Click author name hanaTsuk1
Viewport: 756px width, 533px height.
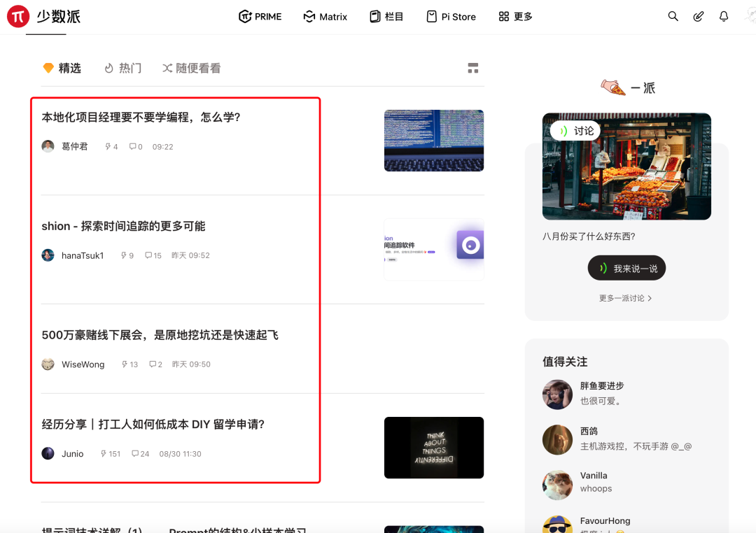[83, 255]
